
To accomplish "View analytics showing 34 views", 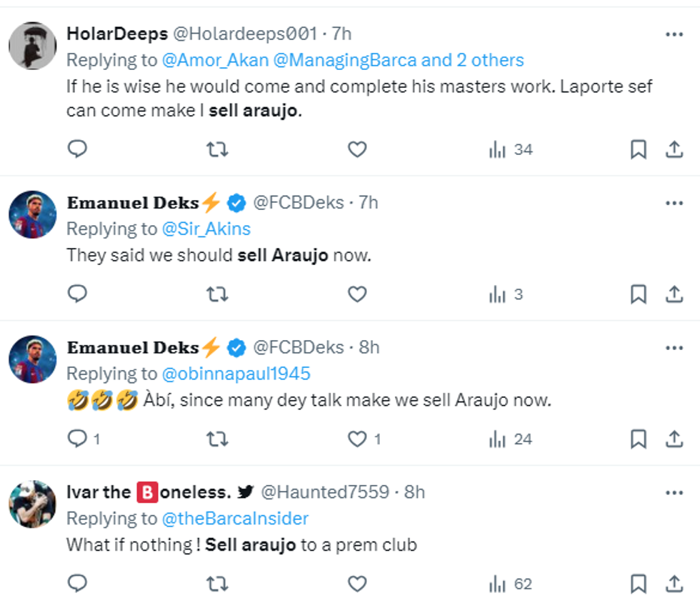I will pyautogui.click(x=511, y=149).
